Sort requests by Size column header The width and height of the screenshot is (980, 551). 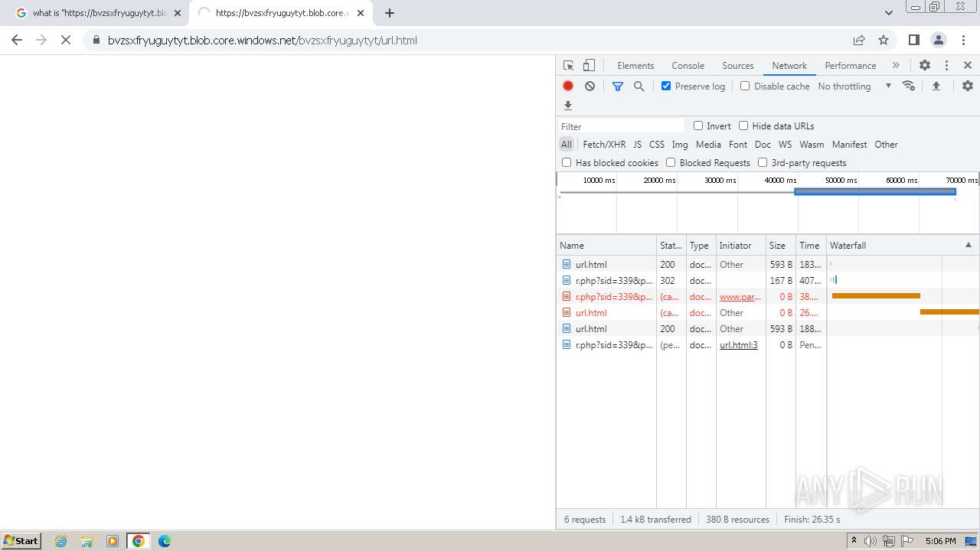(780, 246)
